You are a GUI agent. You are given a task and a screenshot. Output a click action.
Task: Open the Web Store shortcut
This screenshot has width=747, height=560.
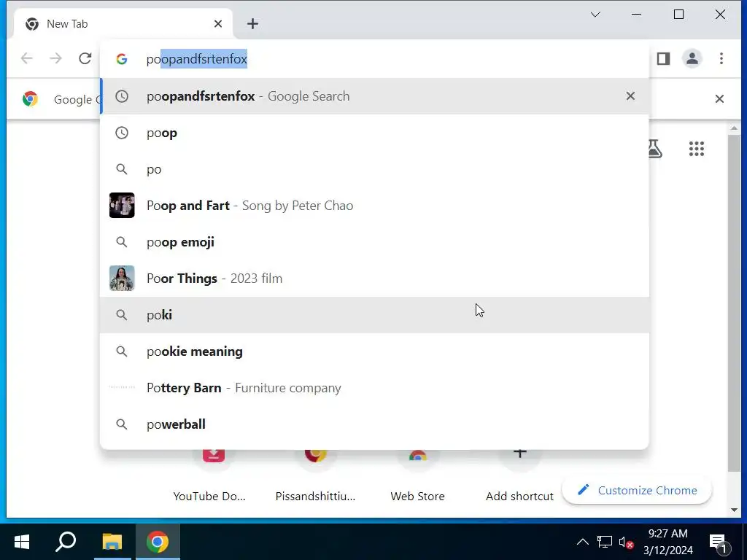(417, 476)
